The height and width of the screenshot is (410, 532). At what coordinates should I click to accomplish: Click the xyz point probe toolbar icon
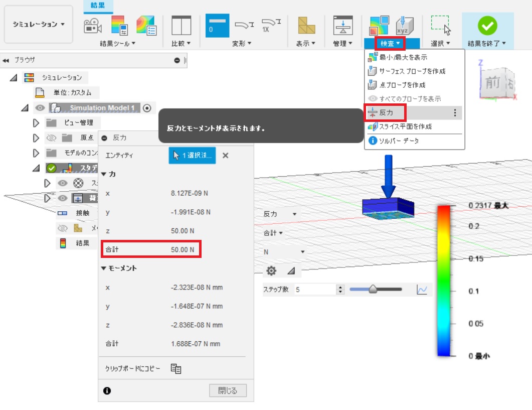click(x=405, y=26)
